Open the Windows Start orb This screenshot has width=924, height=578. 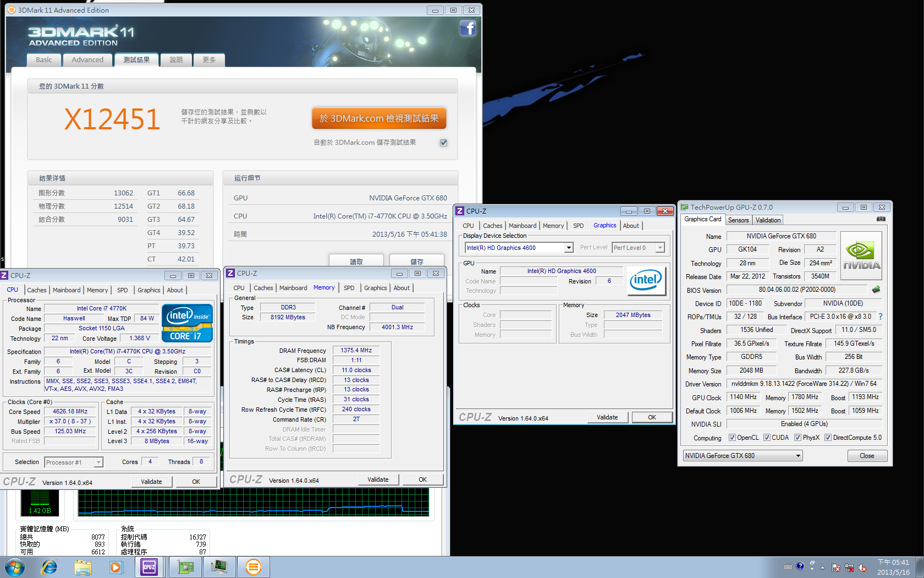point(14,567)
